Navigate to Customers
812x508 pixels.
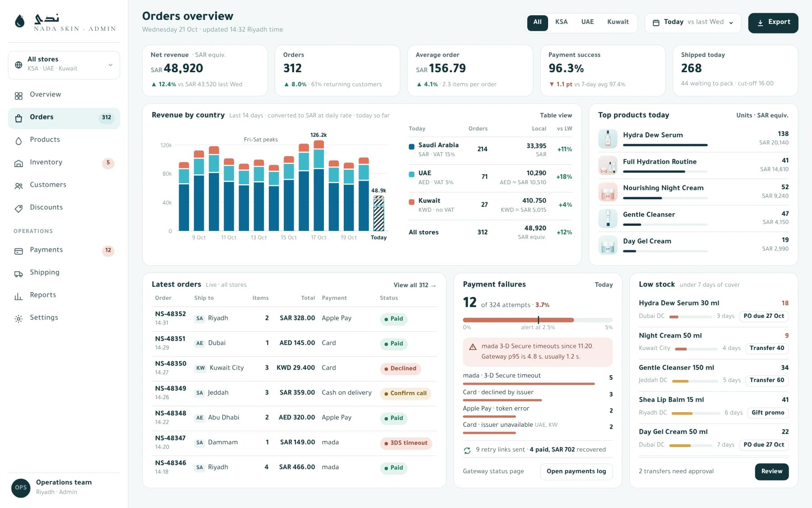[x=64, y=186]
